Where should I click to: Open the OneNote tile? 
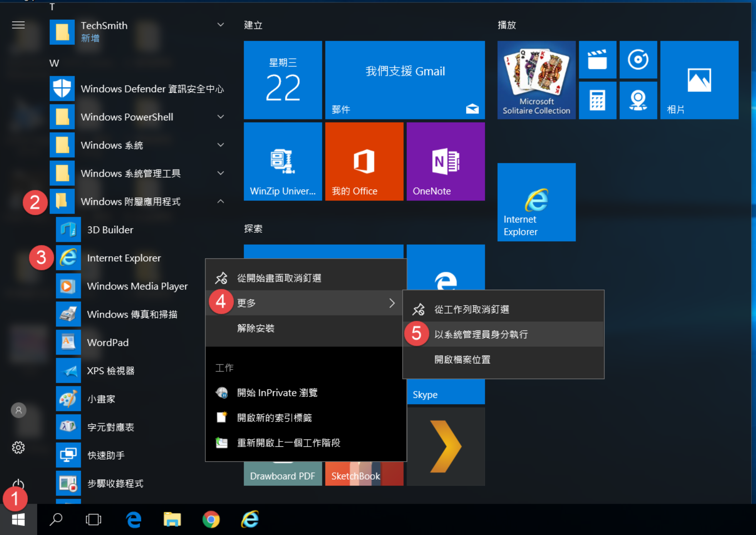tap(446, 161)
